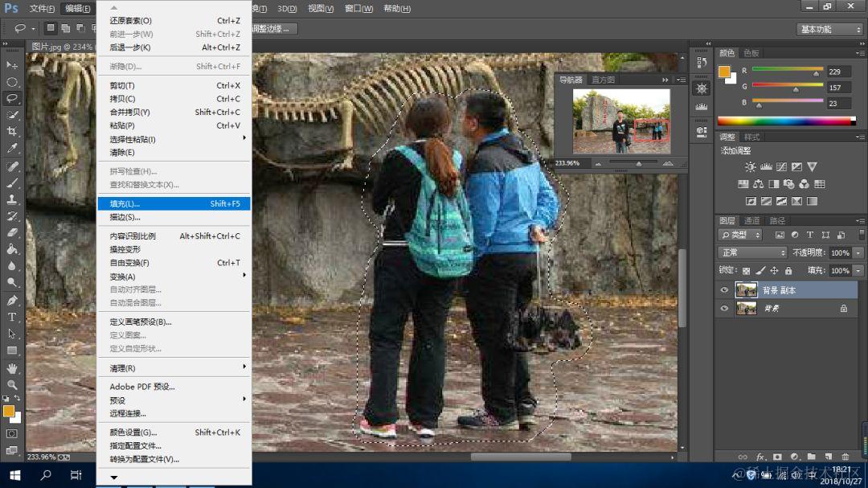Open the 文件(F) menu
The width and height of the screenshot is (868, 488).
(x=42, y=8)
